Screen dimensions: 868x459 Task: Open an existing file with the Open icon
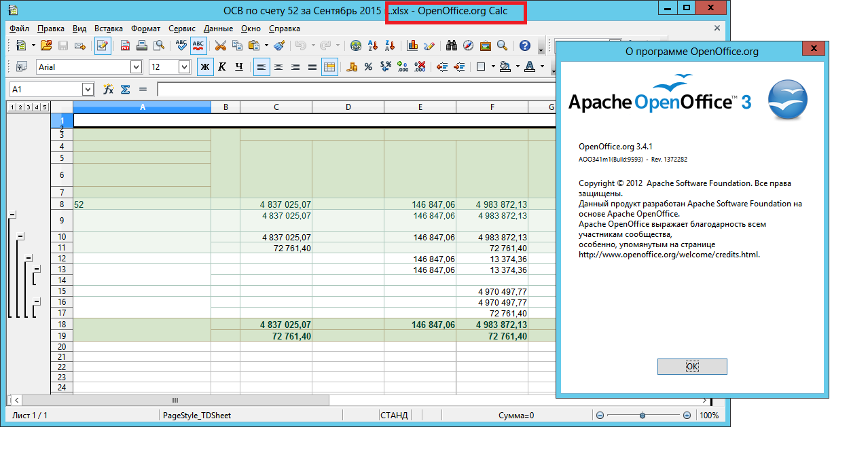pyautogui.click(x=46, y=45)
